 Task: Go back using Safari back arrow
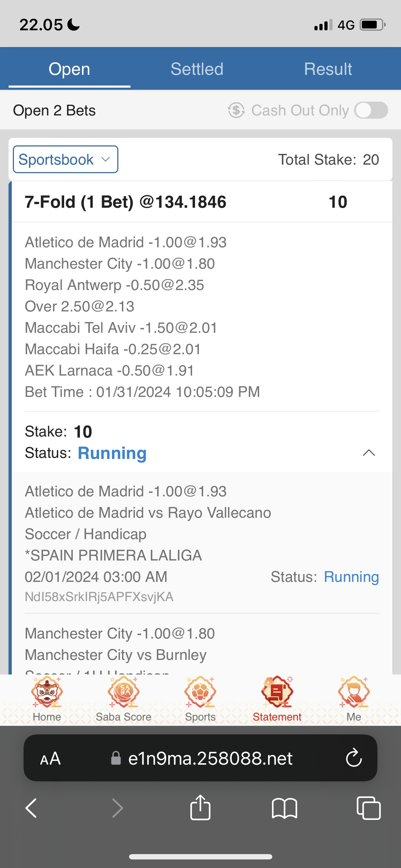(x=31, y=808)
